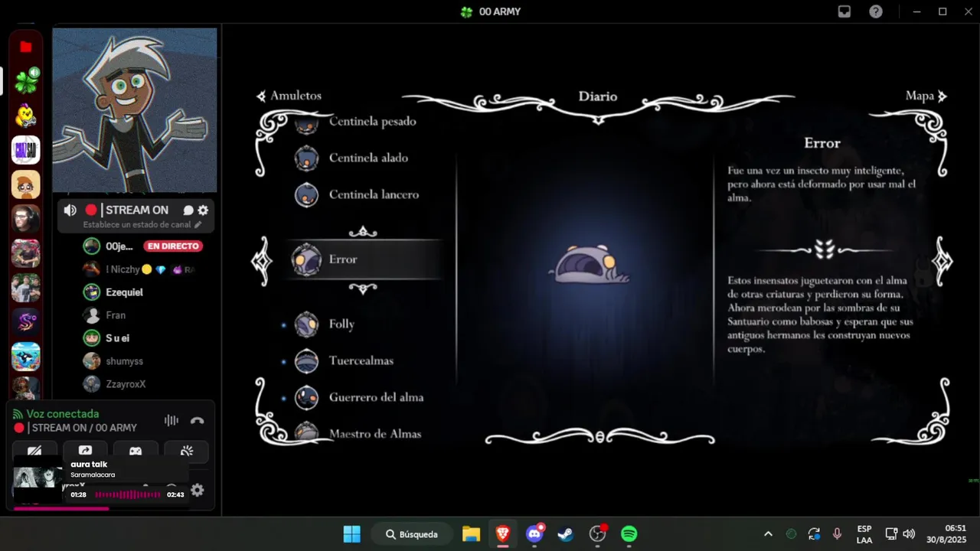Click the right pane arrow at journal edge
The height and width of the screenshot is (551, 980).
(942, 261)
